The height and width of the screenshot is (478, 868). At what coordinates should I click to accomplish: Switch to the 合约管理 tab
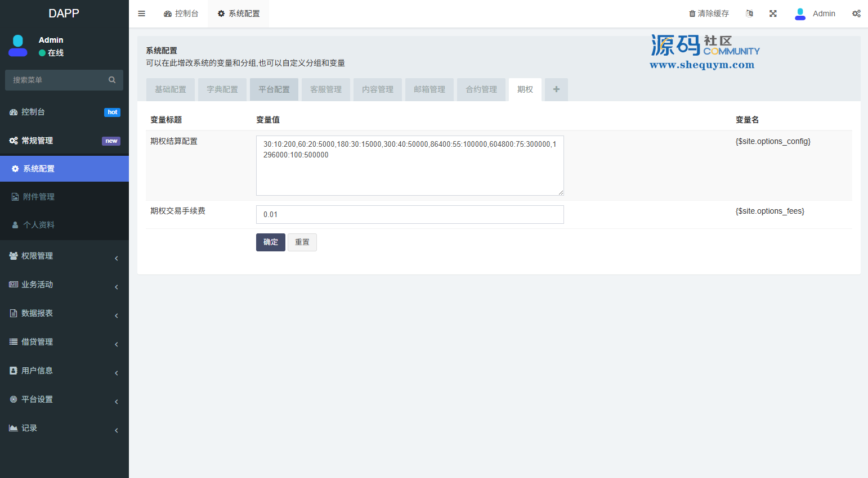(x=481, y=89)
